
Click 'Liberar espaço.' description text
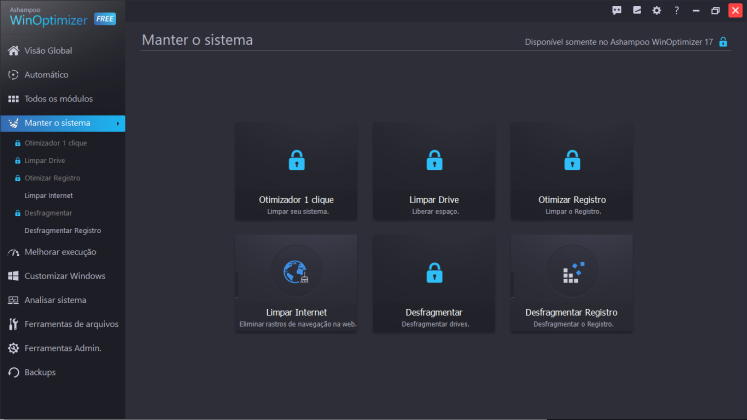tap(435, 211)
